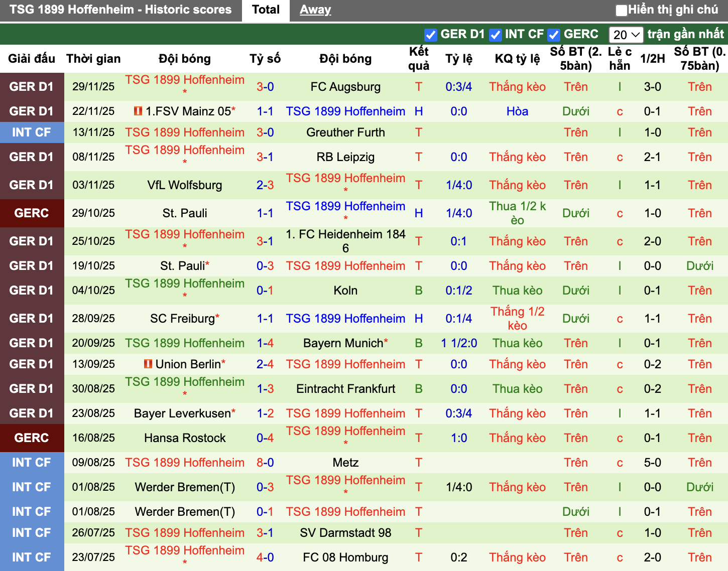Uncheck the GER D1 filter checkbox

430,35
